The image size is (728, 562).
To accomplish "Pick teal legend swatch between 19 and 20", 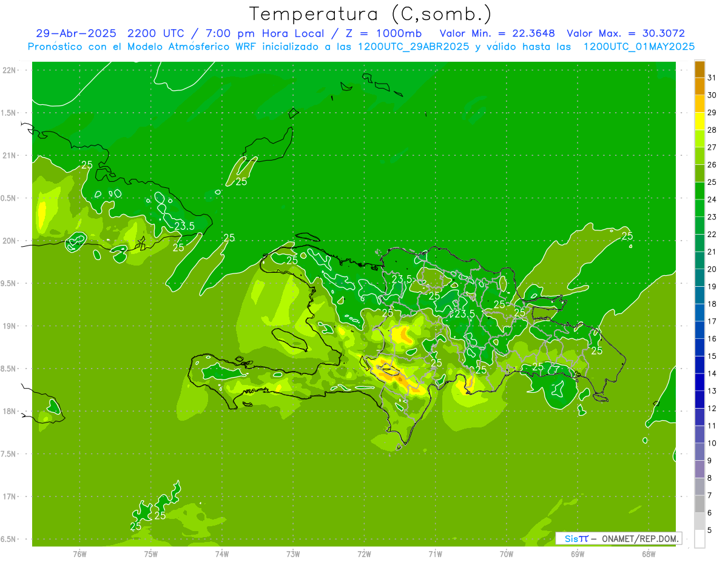I will (699, 278).
